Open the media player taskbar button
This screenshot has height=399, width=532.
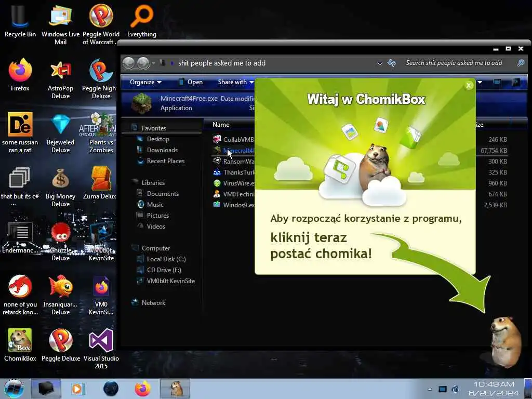point(77,389)
